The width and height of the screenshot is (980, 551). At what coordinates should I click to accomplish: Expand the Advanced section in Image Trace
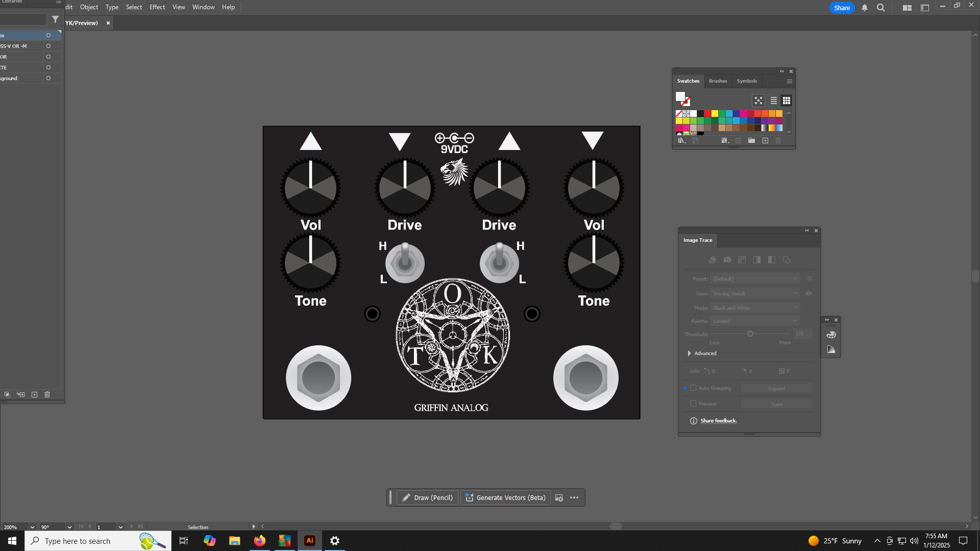[690, 354]
